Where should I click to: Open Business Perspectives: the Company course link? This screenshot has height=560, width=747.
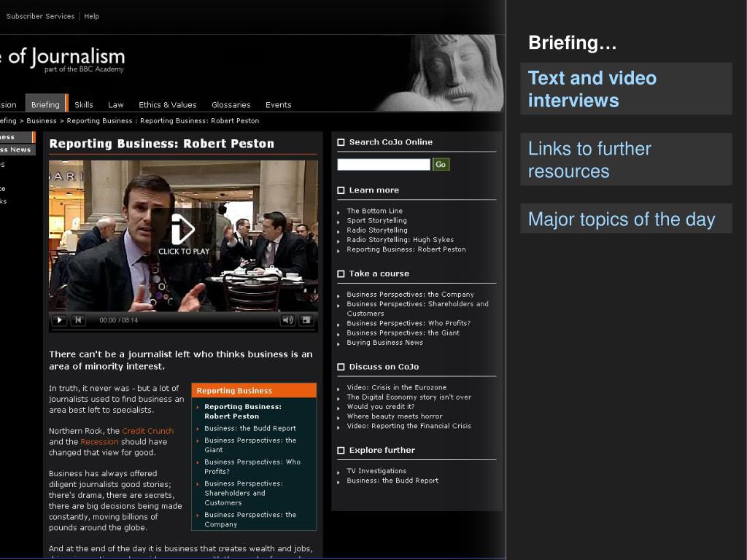click(410, 295)
